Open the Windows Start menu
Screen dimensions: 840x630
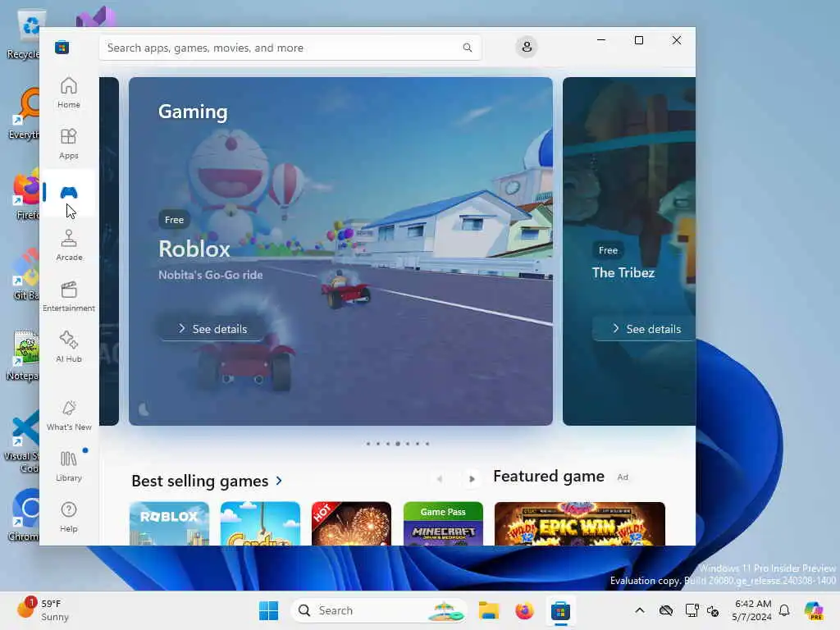(268, 610)
